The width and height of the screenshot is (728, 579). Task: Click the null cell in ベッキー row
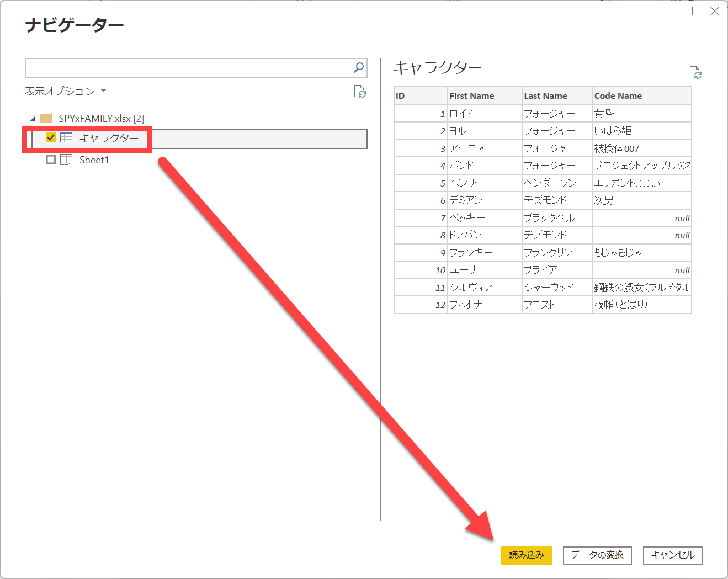point(642,218)
